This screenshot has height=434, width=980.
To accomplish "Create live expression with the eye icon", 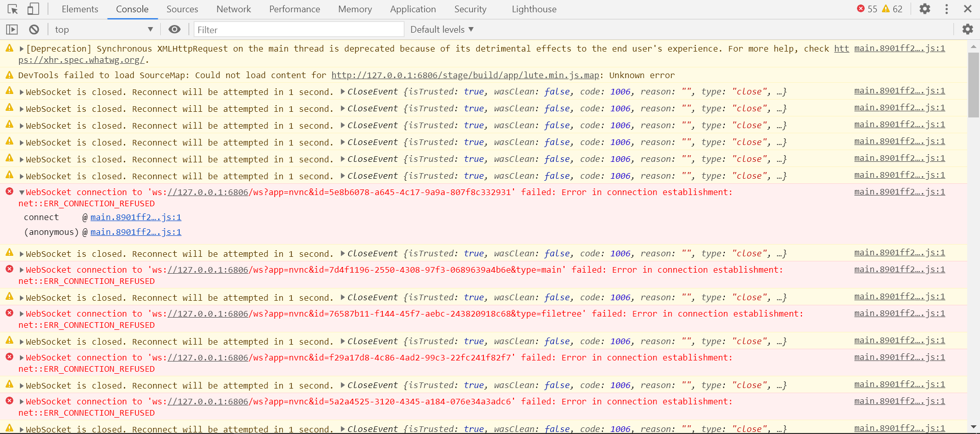I will tap(175, 30).
